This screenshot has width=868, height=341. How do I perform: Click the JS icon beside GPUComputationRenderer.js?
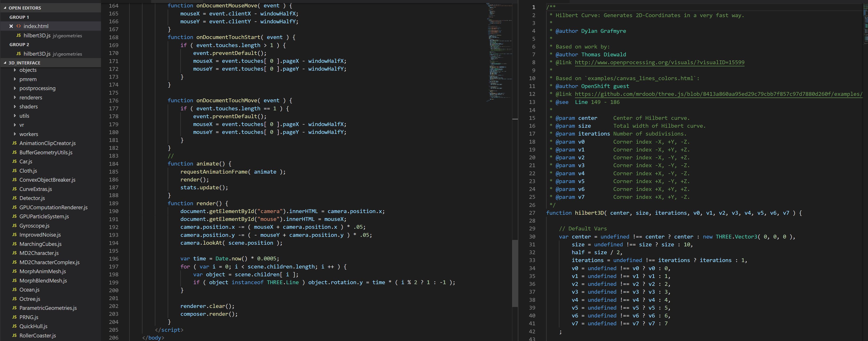tap(14, 207)
